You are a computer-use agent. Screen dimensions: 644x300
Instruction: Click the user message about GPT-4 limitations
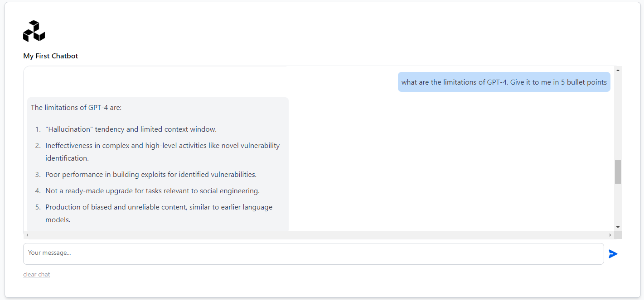click(x=504, y=82)
